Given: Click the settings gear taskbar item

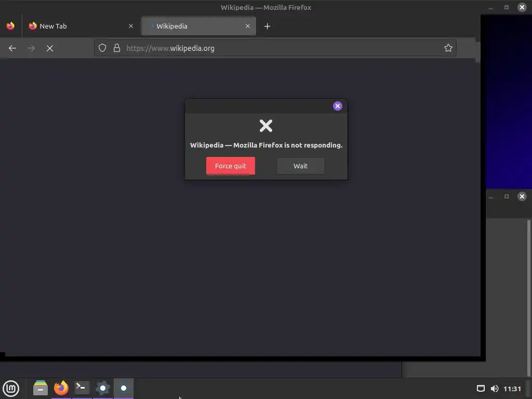Looking at the screenshot, I should [x=103, y=388].
